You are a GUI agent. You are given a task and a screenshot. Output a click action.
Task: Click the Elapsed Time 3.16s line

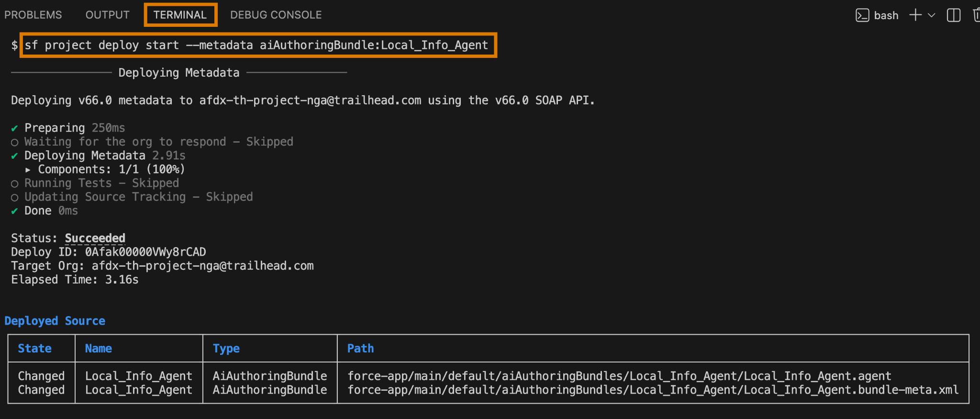coord(75,280)
